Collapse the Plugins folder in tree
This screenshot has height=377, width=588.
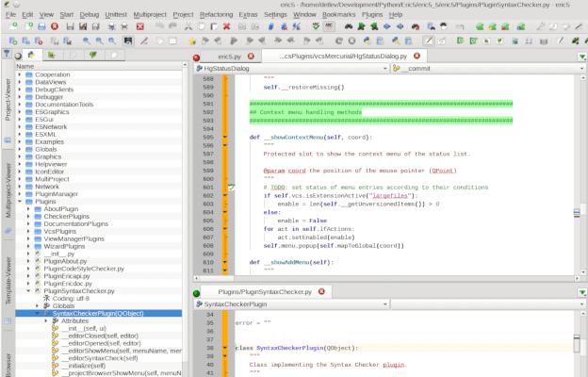click(x=20, y=202)
